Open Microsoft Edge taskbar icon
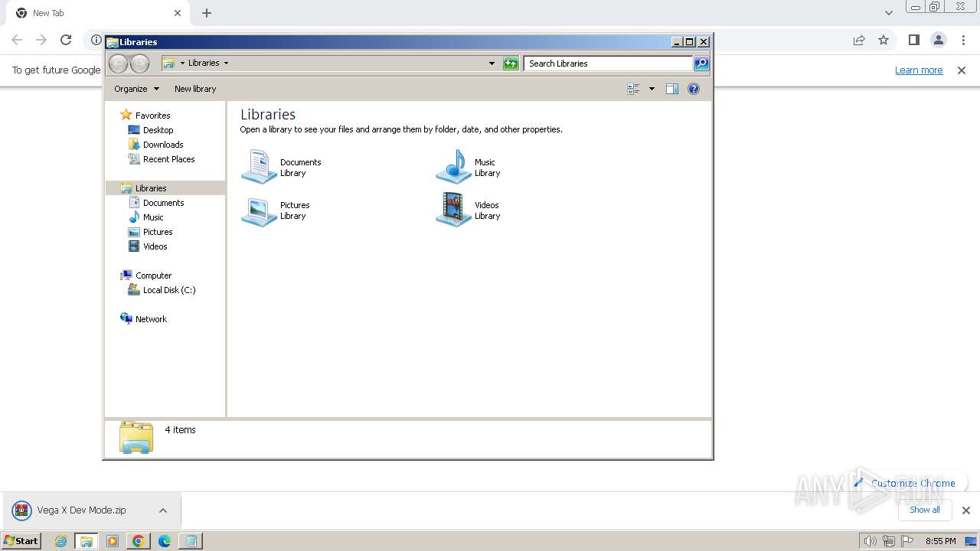Image resolution: width=980 pixels, height=551 pixels. (164, 541)
